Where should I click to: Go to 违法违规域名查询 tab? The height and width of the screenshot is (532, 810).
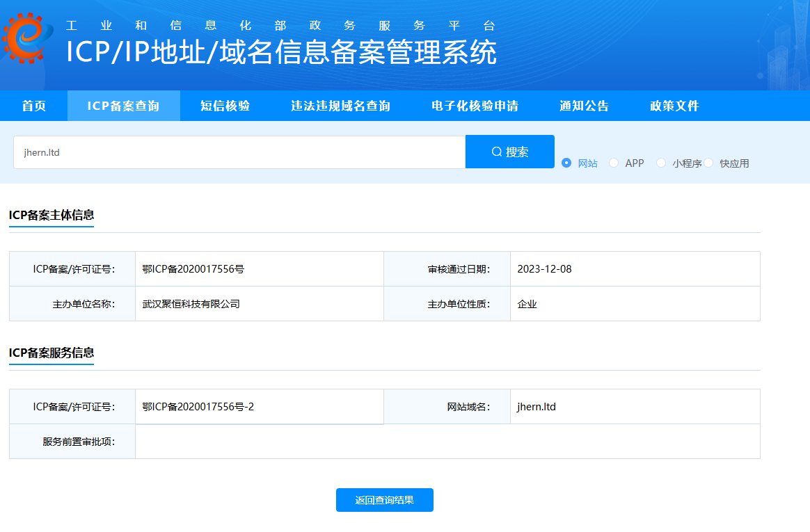[340, 106]
